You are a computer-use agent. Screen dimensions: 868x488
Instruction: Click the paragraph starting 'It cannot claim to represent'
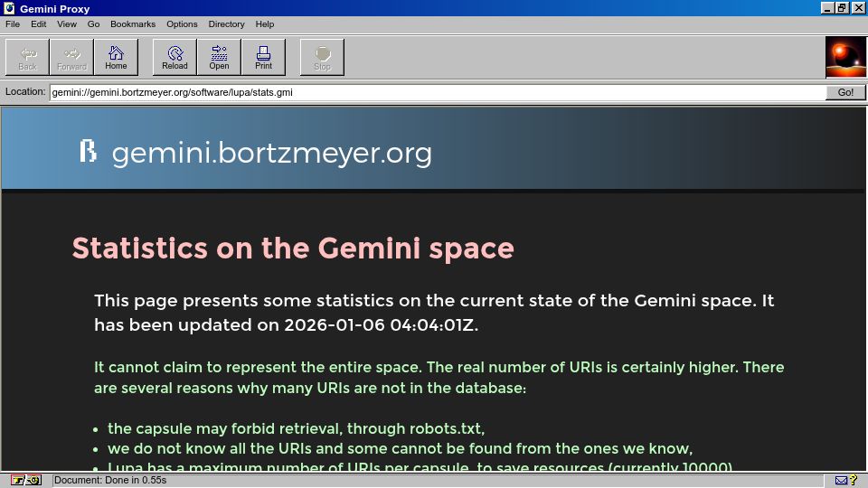click(x=439, y=378)
